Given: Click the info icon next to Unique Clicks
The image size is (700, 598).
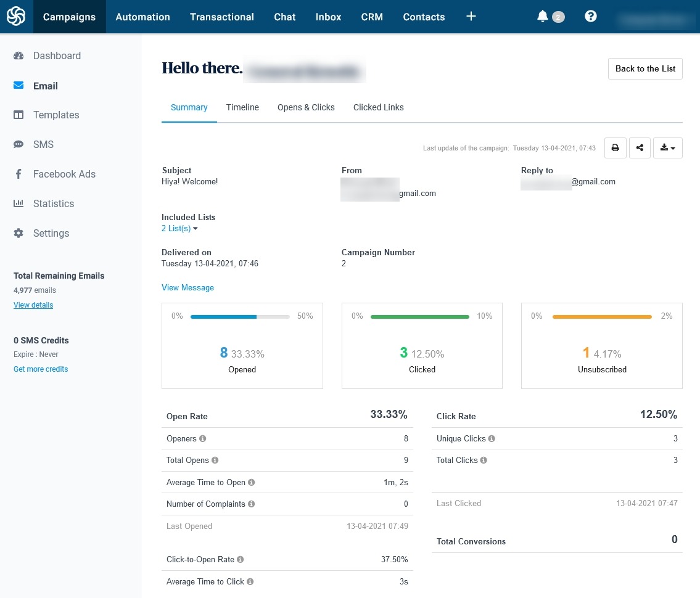Looking at the screenshot, I should click(492, 439).
